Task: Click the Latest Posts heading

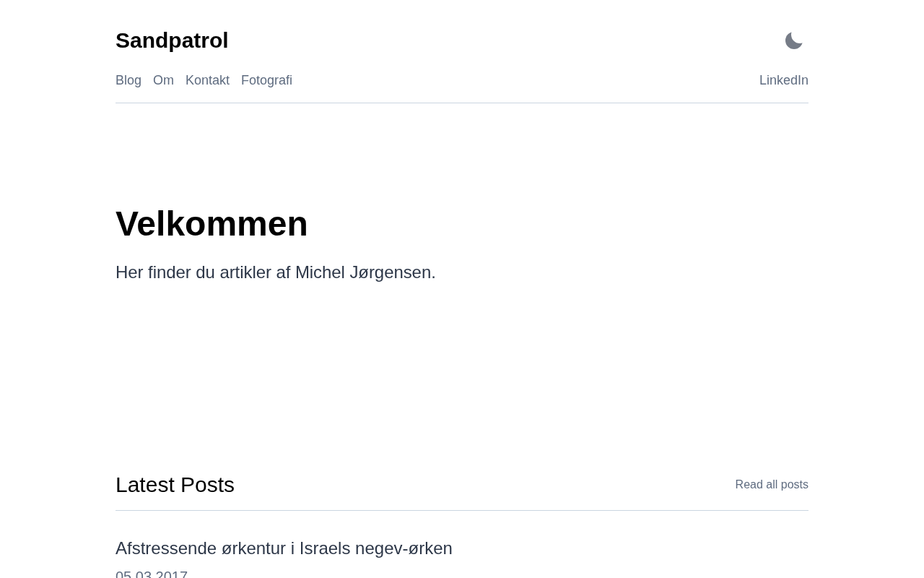Action: coord(175,485)
